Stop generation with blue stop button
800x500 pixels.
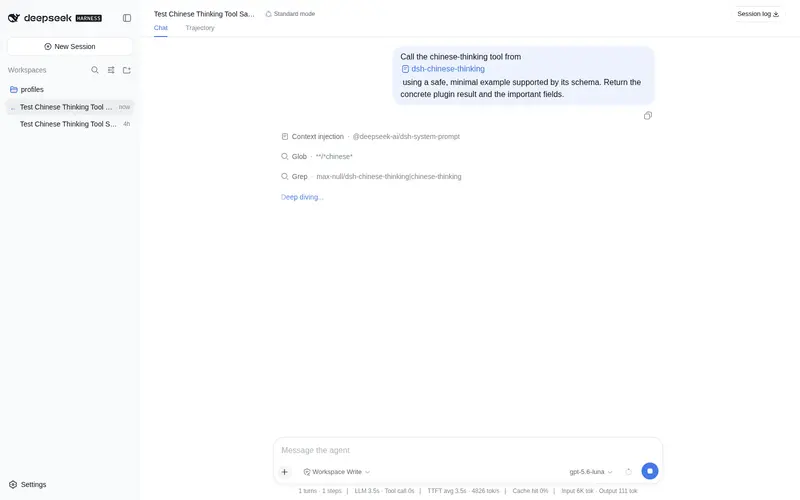coord(649,471)
